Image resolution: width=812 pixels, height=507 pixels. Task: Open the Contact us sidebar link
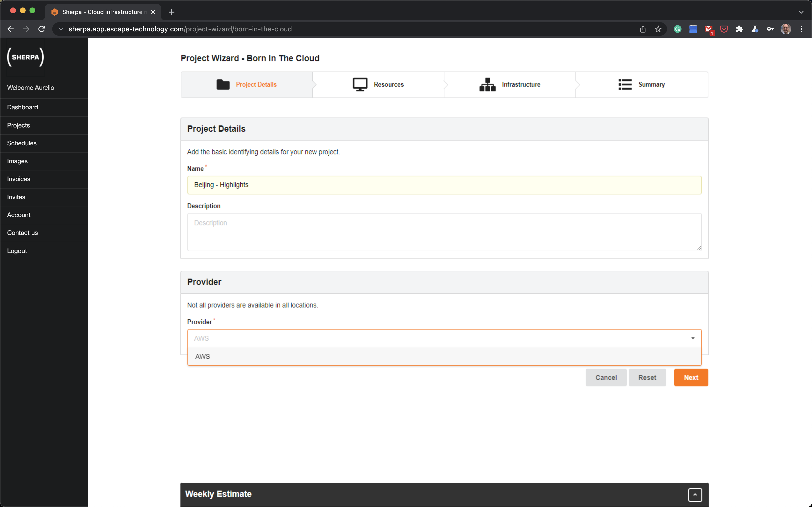[x=22, y=232]
